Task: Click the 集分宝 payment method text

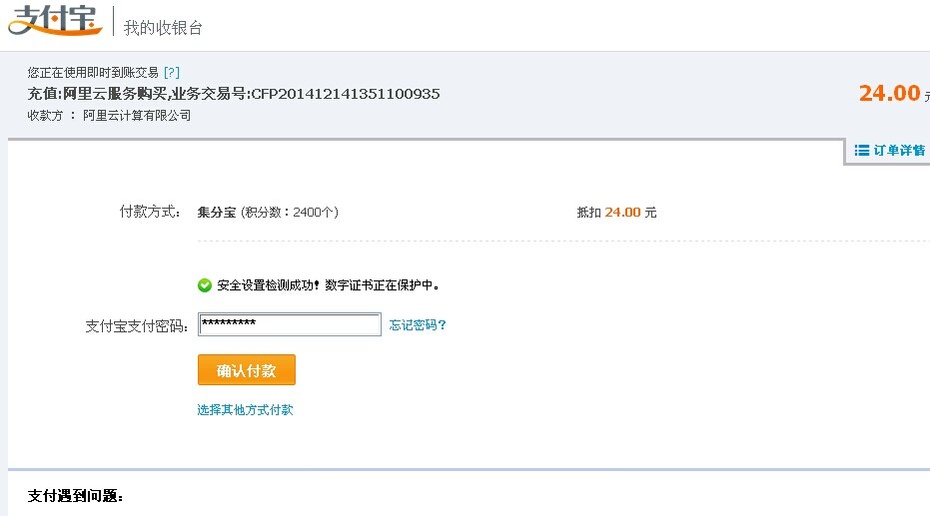Action: tap(216, 212)
